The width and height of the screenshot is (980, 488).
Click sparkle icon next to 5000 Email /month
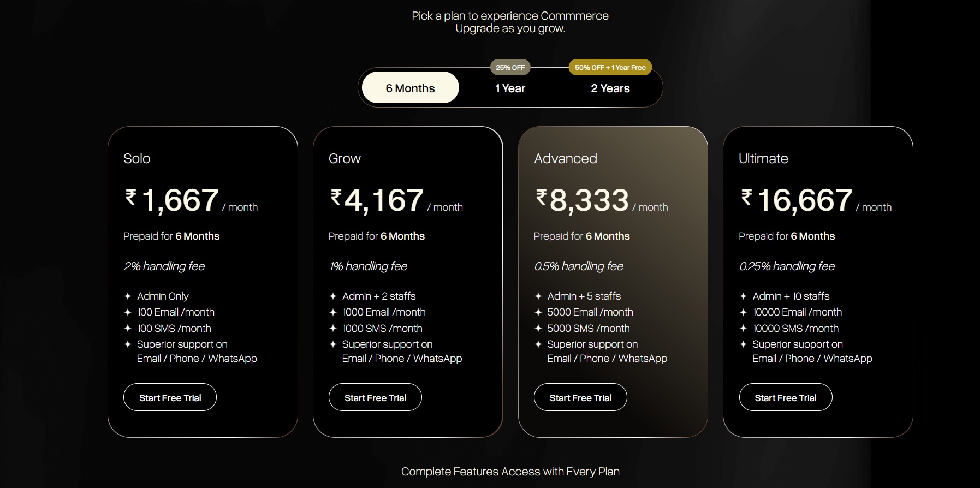(x=538, y=312)
